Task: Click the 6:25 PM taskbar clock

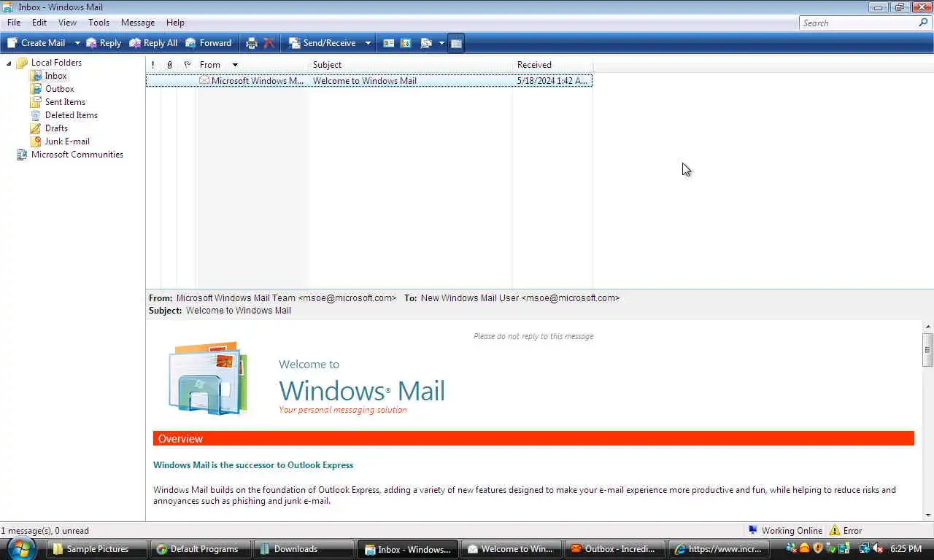Action: point(906,549)
